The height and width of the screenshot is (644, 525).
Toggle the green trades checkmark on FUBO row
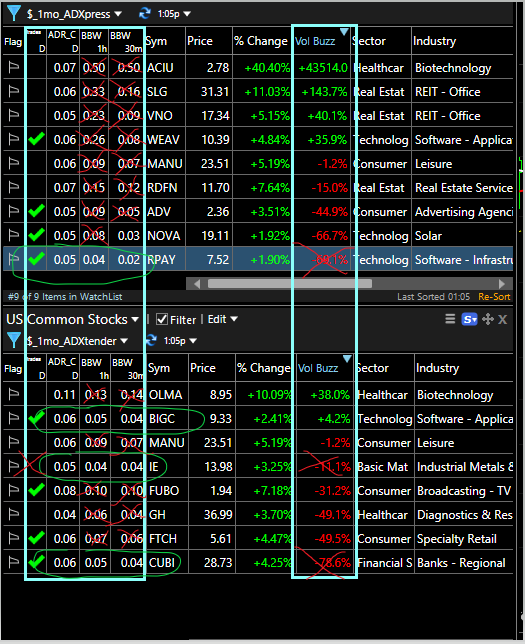pyautogui.click(x=36, y=490)
